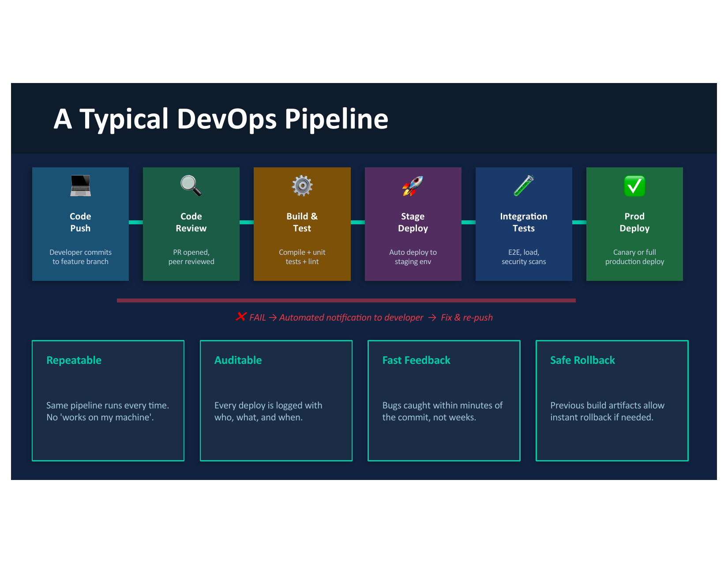Click the 'Safe Rollback' card heading
Screen dimensions: 728x563
pos(582,360)
